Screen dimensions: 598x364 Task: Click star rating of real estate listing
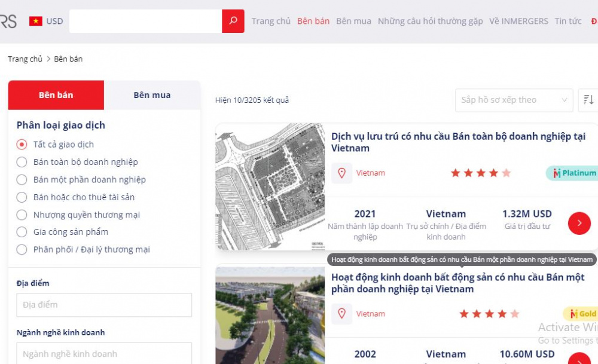(x=489, y=314)
